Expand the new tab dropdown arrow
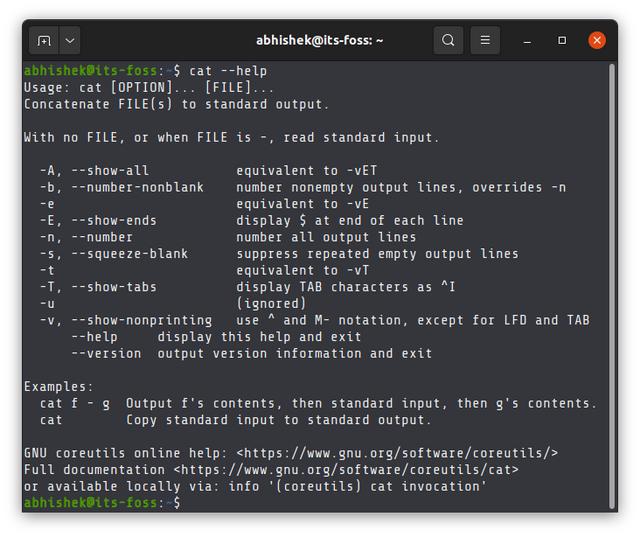This screenshot has height=537, width=640. [x=70, y=40]
